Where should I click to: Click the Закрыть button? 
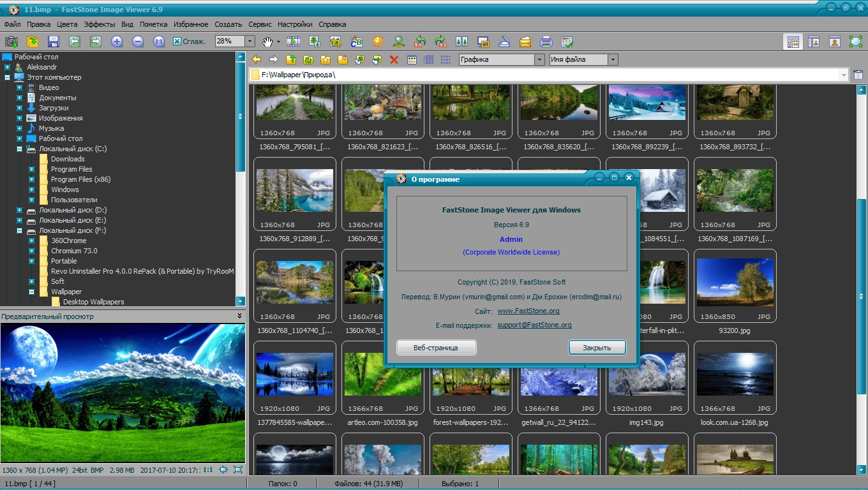point(597,348)
